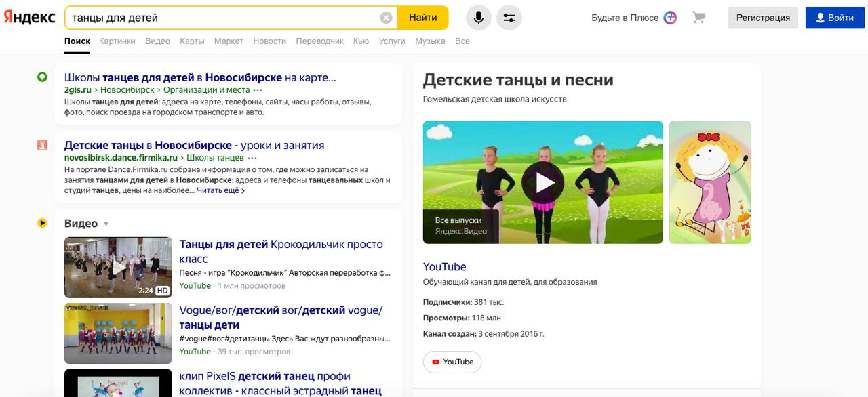Click 1 млн просмотров text
The image size is (868, 397).
252,286
